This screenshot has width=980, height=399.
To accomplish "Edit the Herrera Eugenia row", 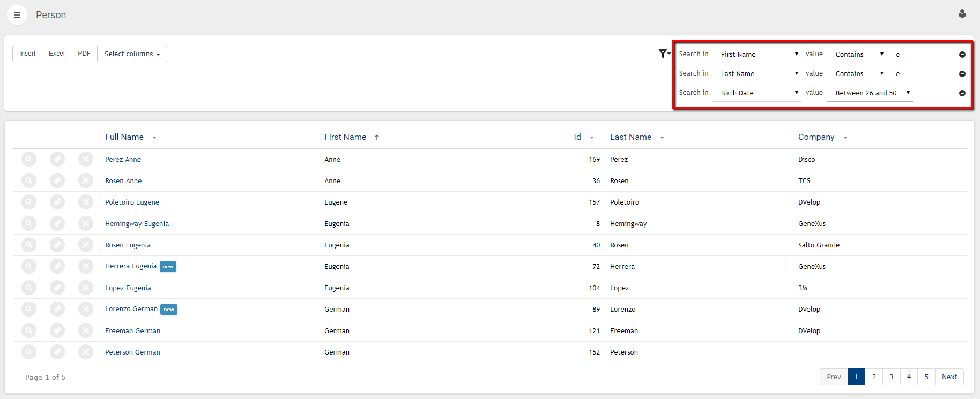I will 57,266.
